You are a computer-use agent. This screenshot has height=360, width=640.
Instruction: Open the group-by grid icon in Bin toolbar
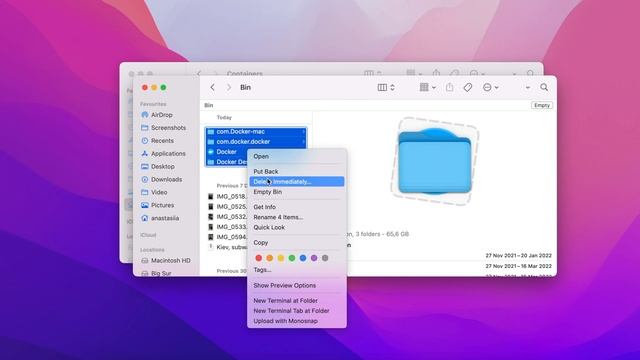click(x=424, y=87)
